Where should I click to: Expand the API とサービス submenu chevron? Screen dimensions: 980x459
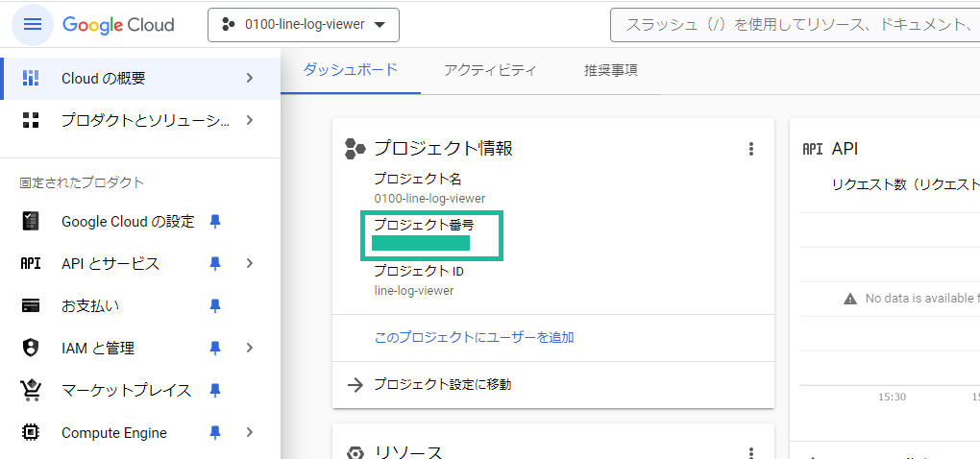[x=250, y=263]
